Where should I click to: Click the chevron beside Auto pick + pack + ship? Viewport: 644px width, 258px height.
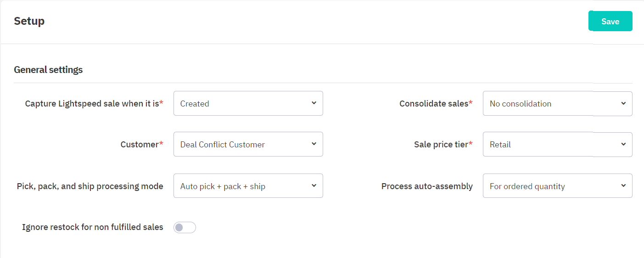tap(314, 185)
